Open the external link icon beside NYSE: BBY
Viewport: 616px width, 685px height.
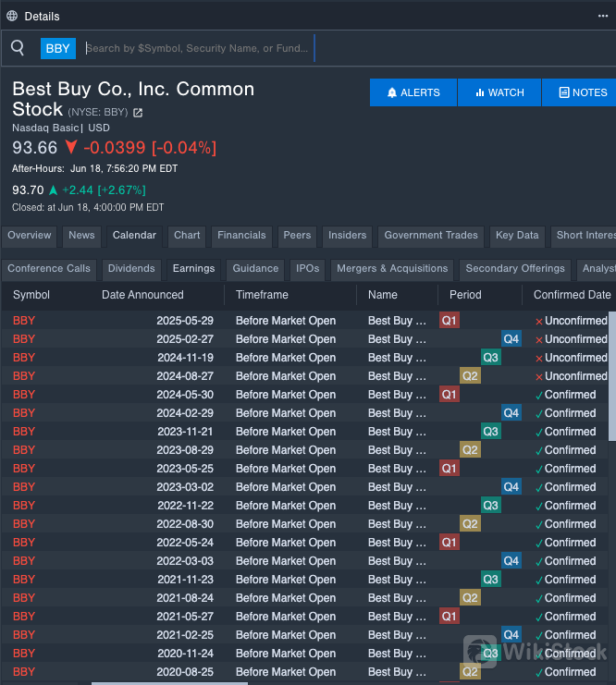point(138,113)
